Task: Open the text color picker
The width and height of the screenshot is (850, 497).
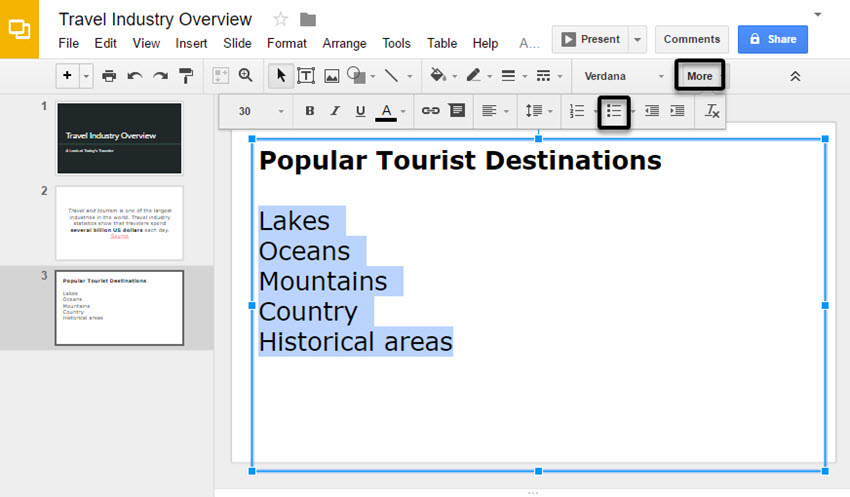Action: pos(387,111)
